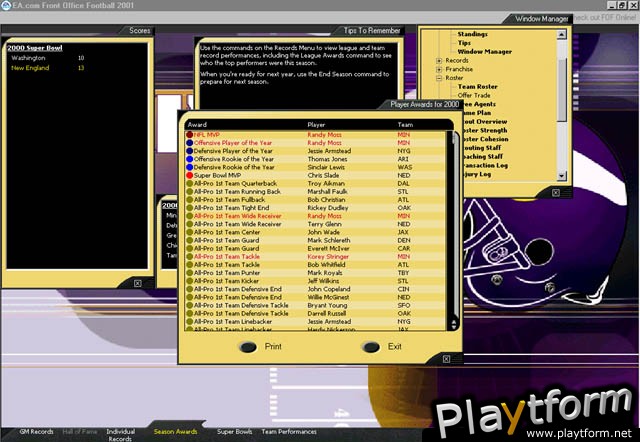Click Korey Stringer in the player column
The width and height of the screenshot is (640, 442).
click(328, 257)
